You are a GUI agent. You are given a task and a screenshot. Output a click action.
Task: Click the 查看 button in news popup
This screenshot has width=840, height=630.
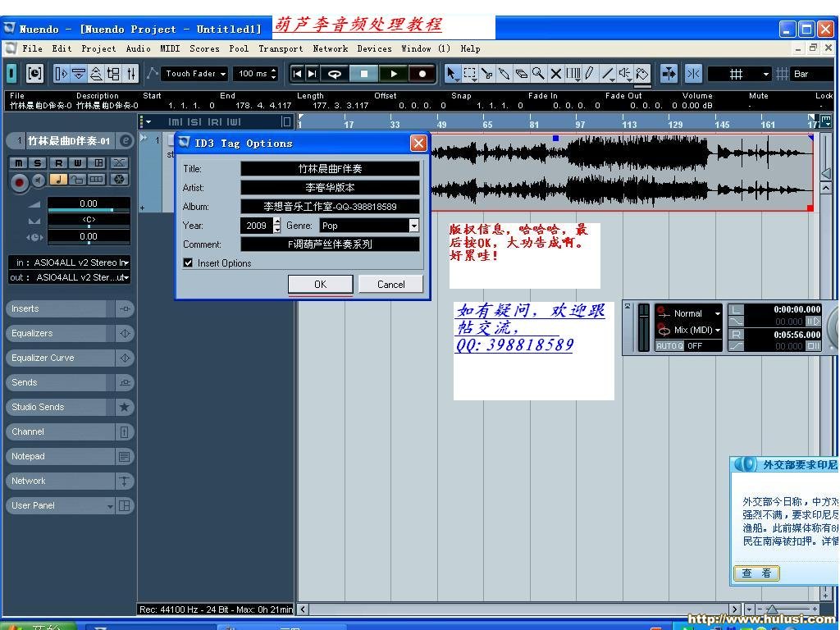click(756, 573)
